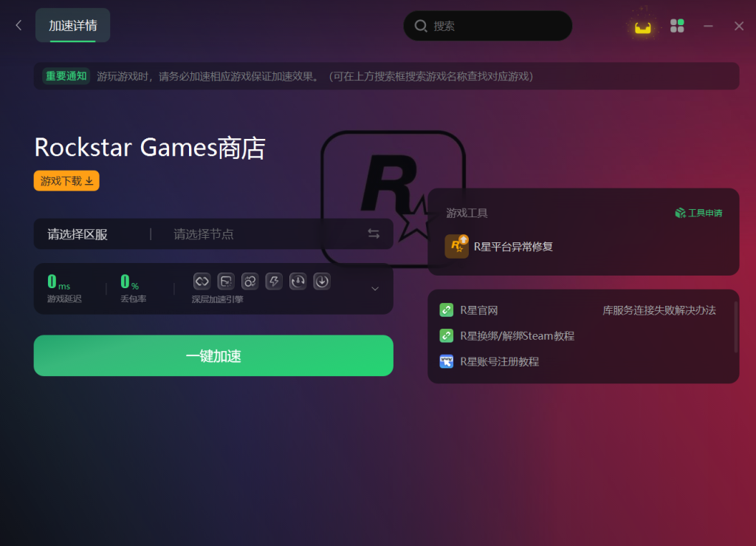The image size is (756, 546).
Task: Click the R星官网 green link icon
Action: click(447, 310)
